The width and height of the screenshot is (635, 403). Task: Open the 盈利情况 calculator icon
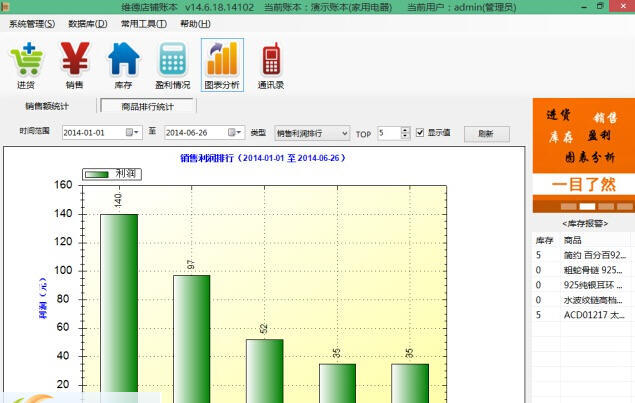coord(172,61)
